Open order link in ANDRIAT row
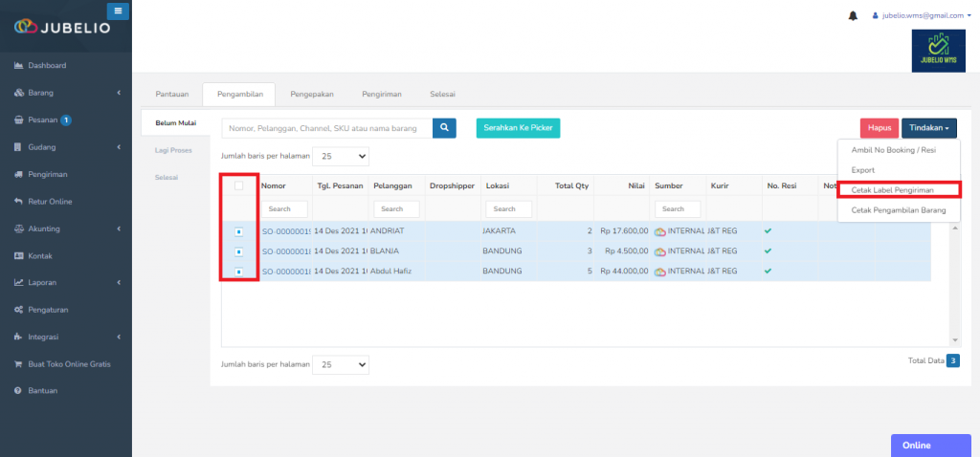 tap(286, 231)
